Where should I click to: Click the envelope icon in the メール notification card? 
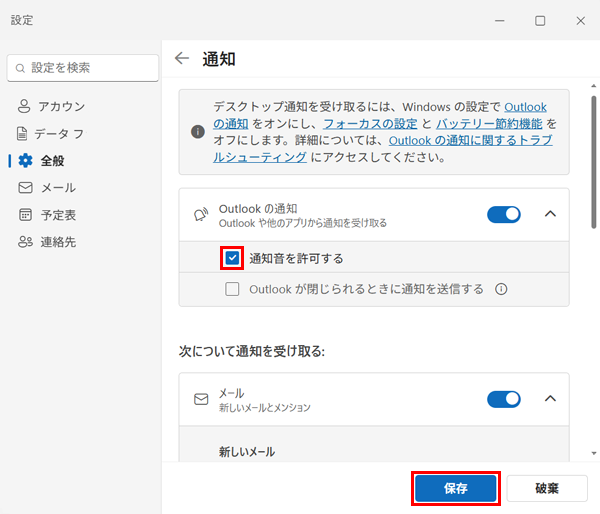point(201,399)
